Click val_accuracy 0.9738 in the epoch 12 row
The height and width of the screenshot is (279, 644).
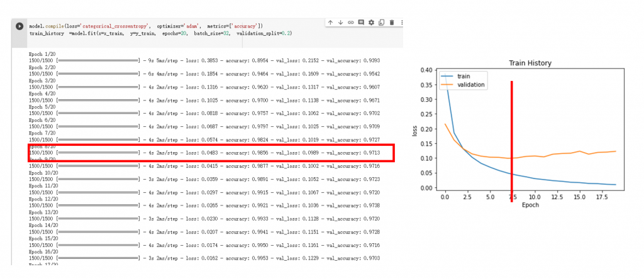(353, 205)
